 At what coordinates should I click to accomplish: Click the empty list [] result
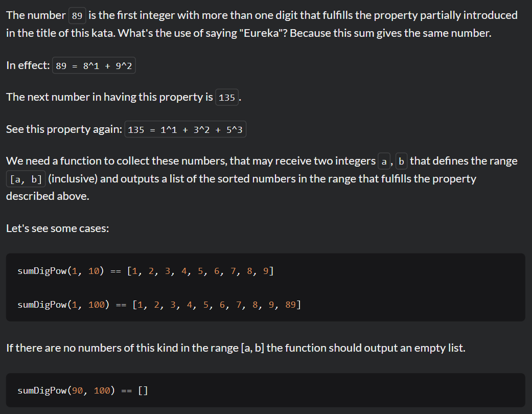click(x=143, y=390)
